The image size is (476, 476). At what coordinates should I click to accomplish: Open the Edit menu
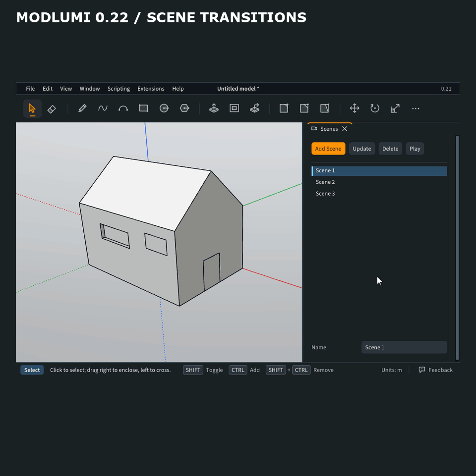48,89
